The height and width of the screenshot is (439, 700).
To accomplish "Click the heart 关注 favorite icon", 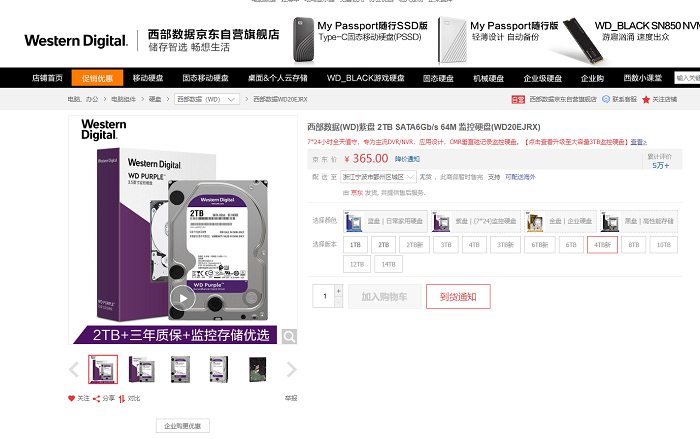I will (71, 398).
